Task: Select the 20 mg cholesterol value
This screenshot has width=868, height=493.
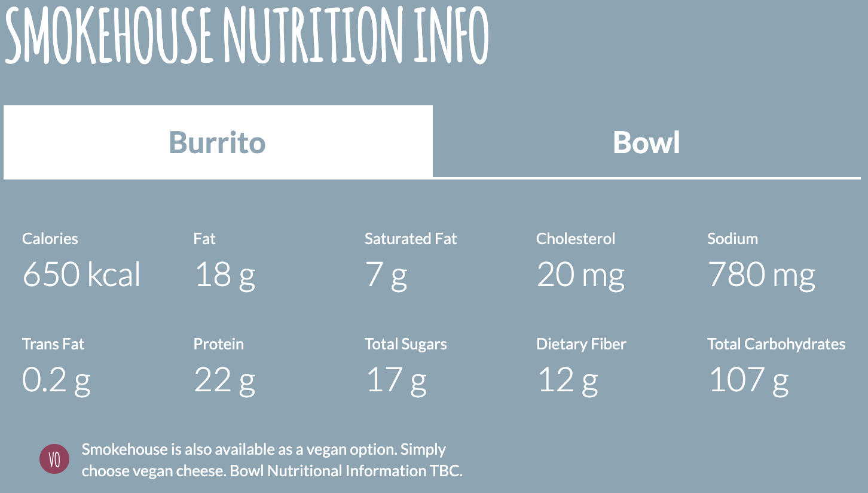Action: [x=580, y=276]
